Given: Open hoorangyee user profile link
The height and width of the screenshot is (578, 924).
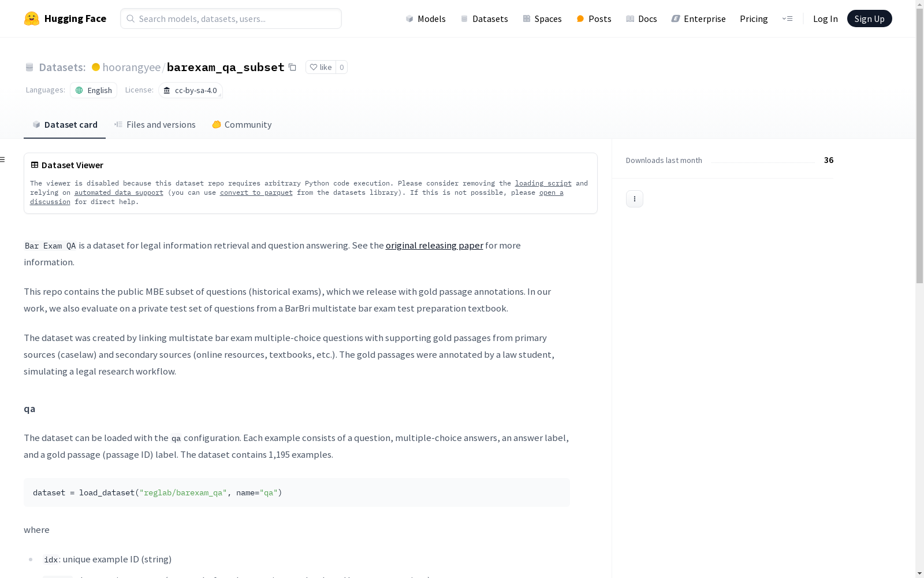Looking at the screenshot, I should [x=132, y=67].
